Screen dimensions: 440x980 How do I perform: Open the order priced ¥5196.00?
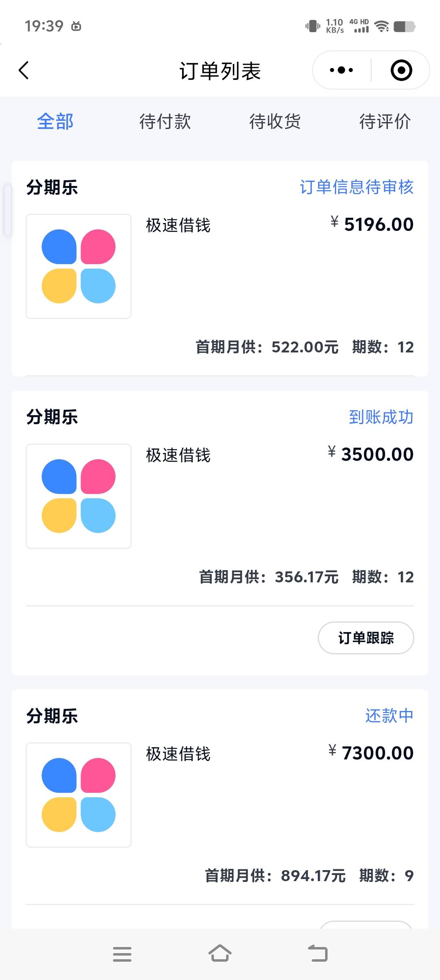220,269
